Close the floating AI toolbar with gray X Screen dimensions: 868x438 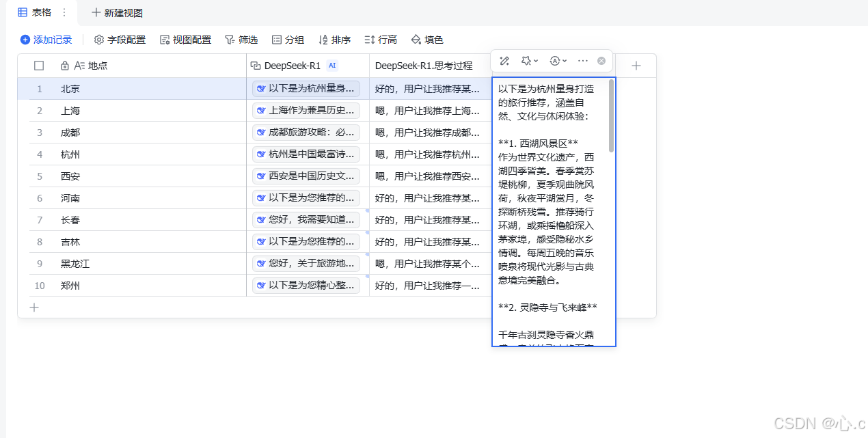[601, 61]
